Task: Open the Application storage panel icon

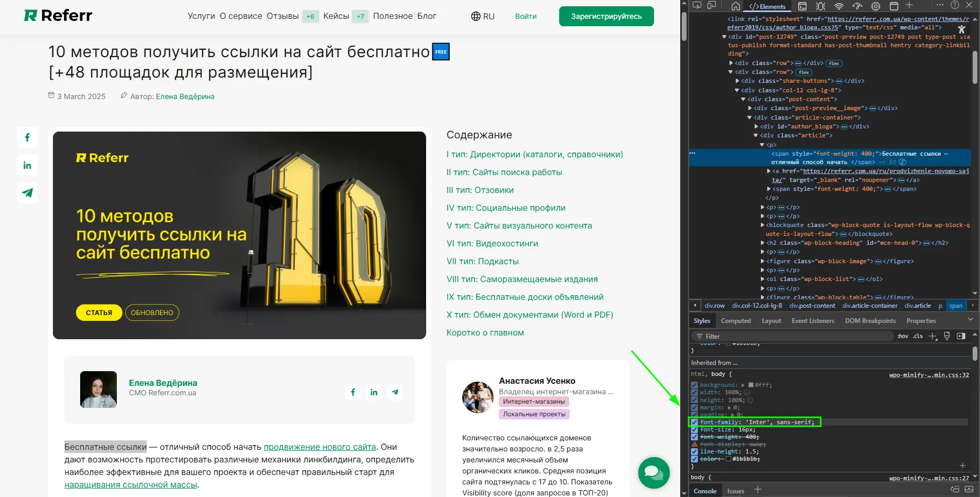Action: tap(894, 6)
